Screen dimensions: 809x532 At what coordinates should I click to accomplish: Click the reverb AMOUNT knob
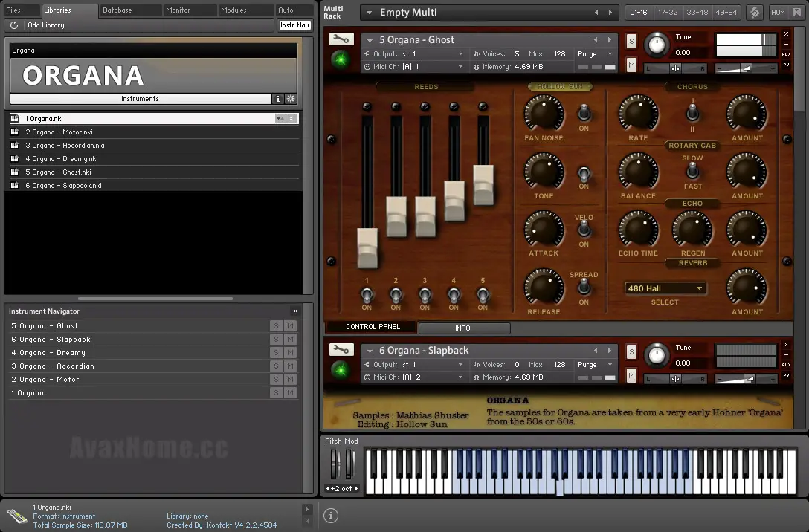point(747,287)
